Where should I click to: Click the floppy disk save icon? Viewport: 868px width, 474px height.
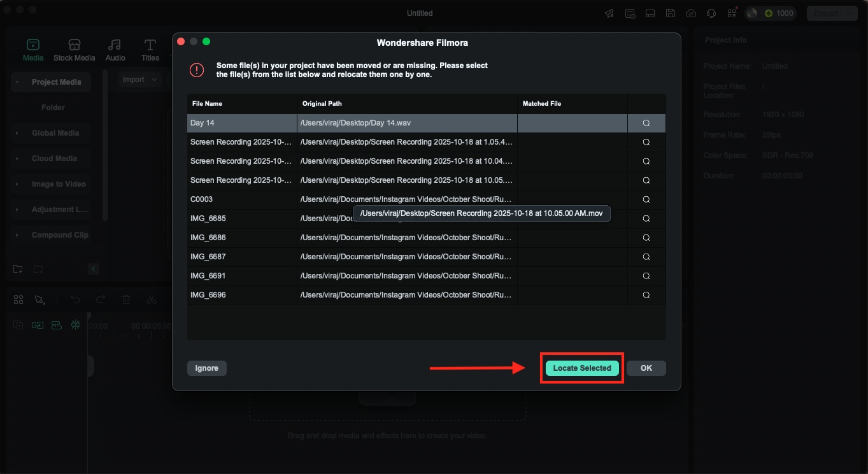pos(671,13)
